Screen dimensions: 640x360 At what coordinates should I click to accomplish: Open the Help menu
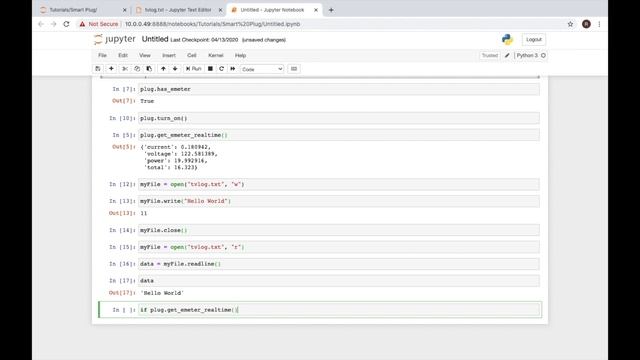click(x=240, y=56)
